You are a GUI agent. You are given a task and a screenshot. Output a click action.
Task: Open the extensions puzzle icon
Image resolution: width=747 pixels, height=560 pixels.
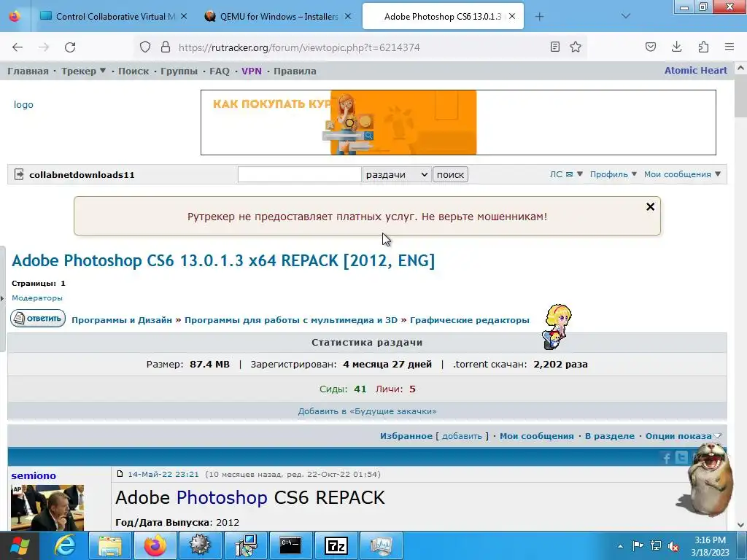pyautogui.click(x=703, y=47)
